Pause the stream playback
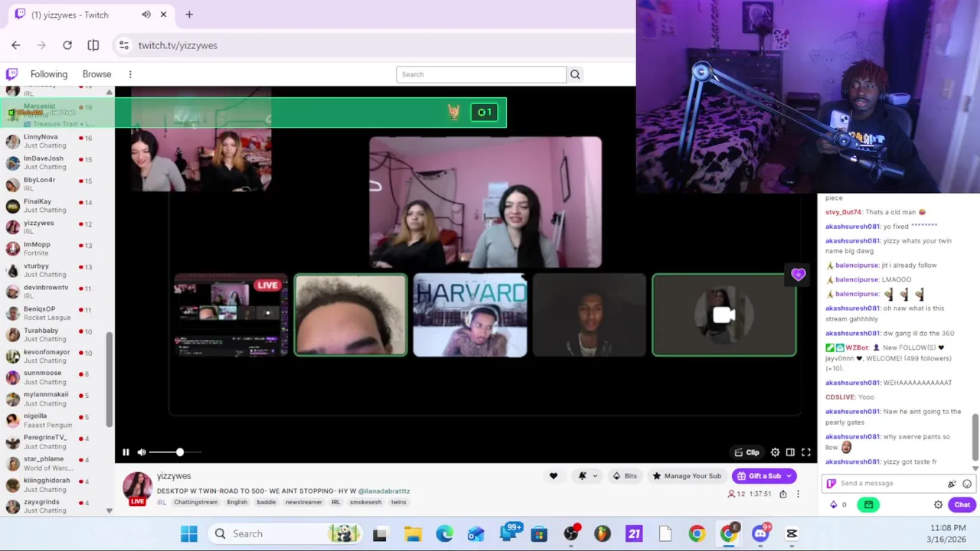Viewport: 980px width, 551px height. tap(126, 452)
